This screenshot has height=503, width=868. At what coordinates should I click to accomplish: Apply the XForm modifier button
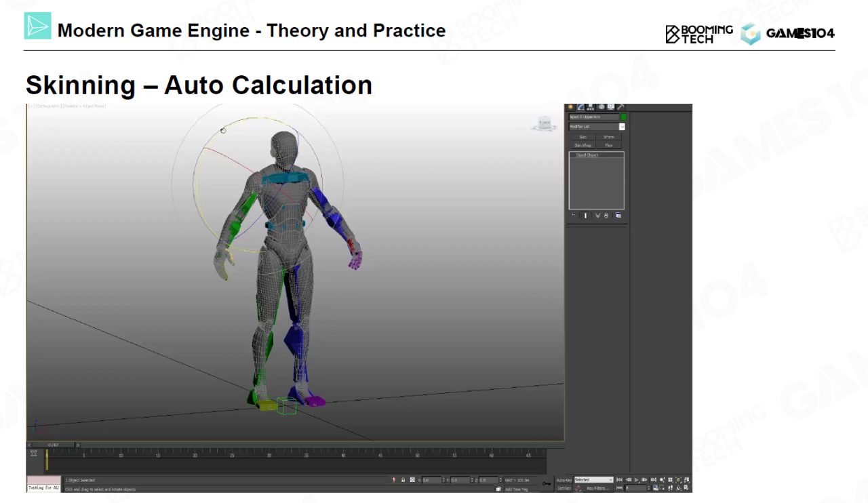[x=609, y=137]
